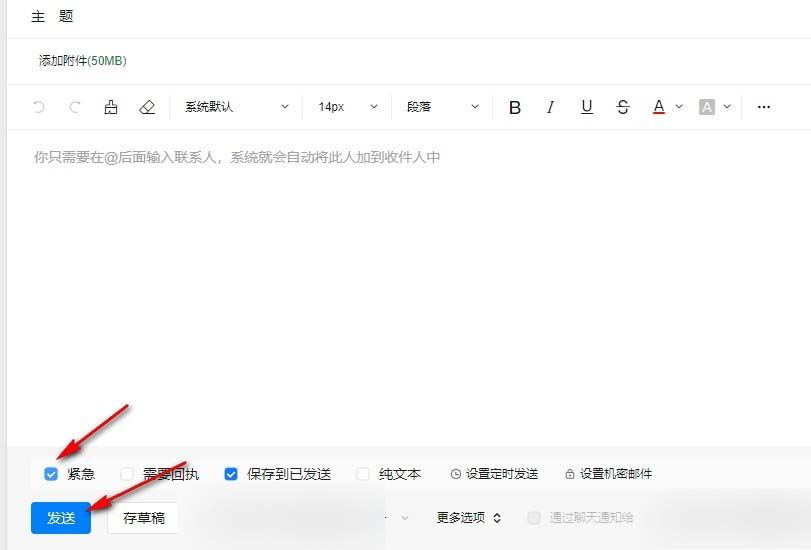
Task: Toggle italic formatting
Action: pos(550,107)
